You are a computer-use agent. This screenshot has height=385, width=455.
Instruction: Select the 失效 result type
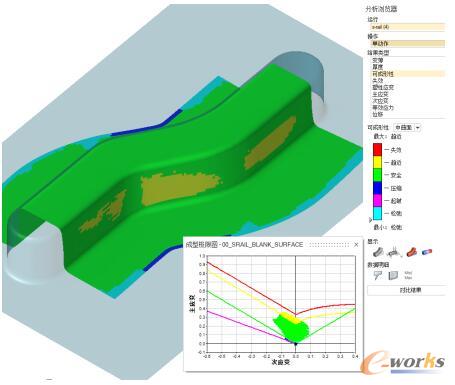(378, 81)
